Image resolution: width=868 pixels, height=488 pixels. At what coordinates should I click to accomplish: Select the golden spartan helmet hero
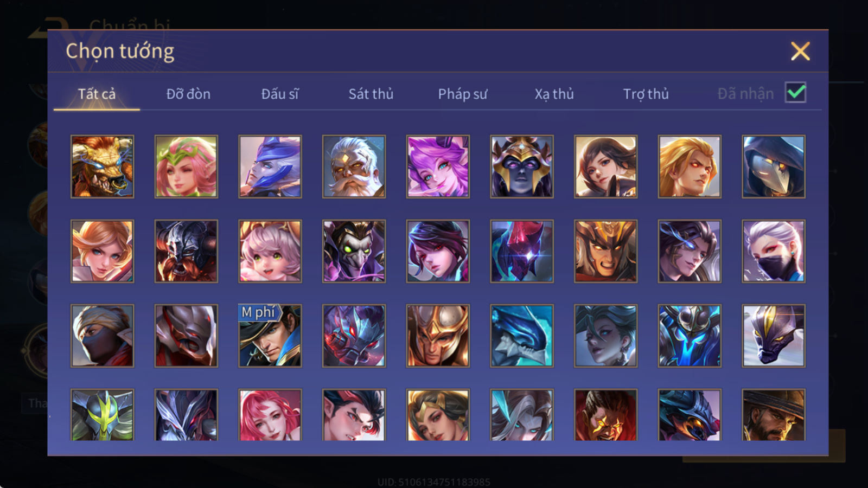pos(438,336)
